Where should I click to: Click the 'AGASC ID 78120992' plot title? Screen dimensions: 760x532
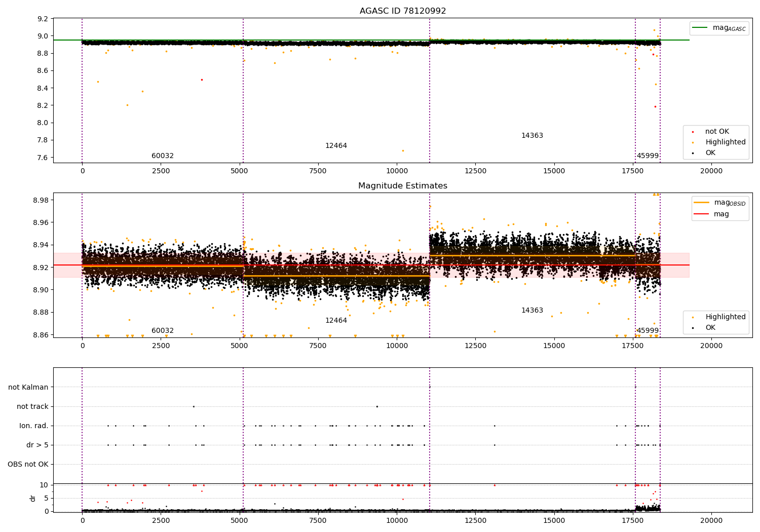(x=403, y=11)
